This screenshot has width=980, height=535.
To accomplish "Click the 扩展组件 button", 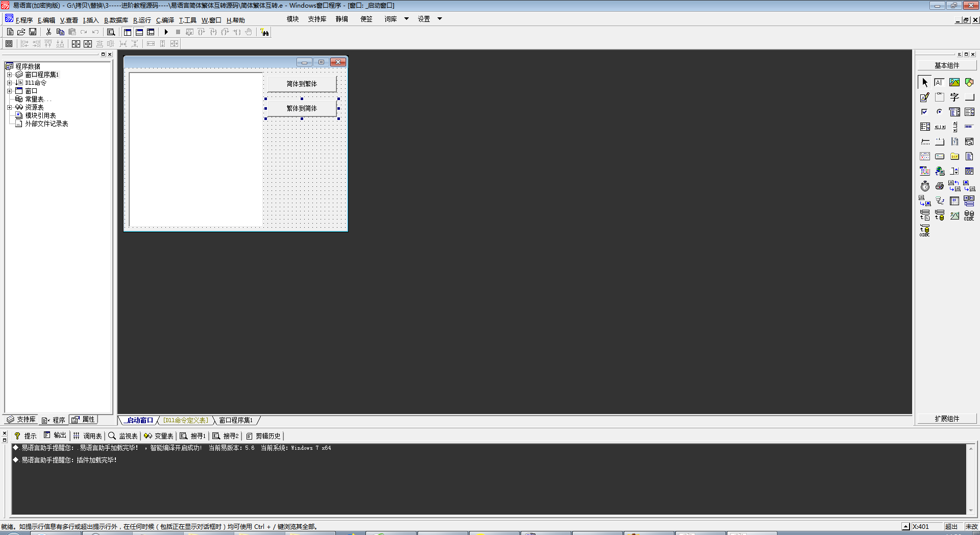I will click(947, 419).
